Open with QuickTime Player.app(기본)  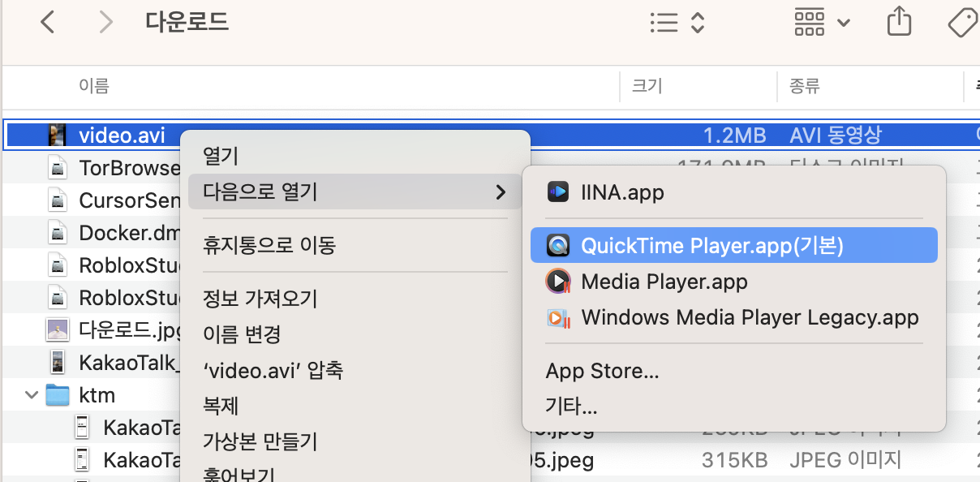[x=734, y=245]
